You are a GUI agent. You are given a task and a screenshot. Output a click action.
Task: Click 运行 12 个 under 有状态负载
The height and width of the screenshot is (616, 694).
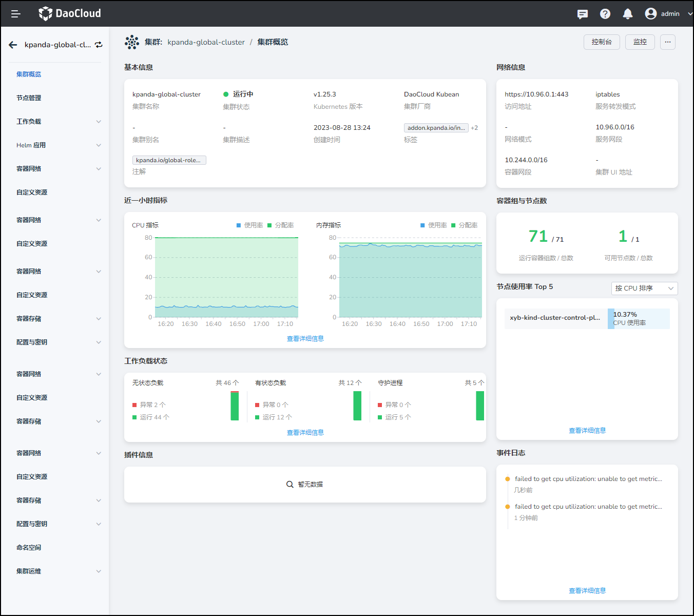click(x=277, y=417)
